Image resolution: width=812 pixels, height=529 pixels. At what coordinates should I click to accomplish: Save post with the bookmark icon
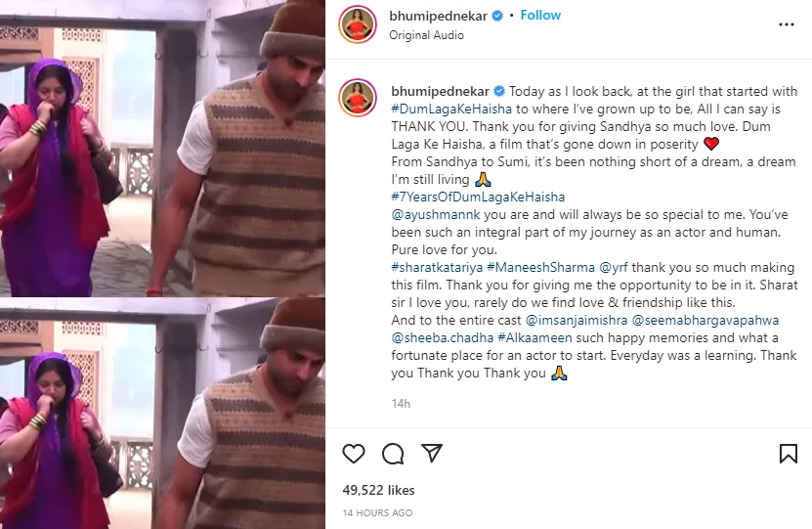pyautogui.click(x=788, y=454)
